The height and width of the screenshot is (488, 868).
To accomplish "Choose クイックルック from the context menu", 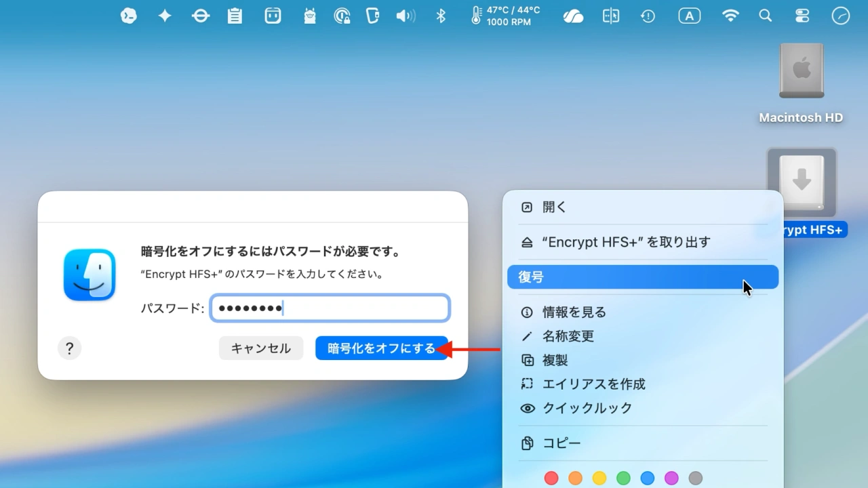I will point(643,408).
